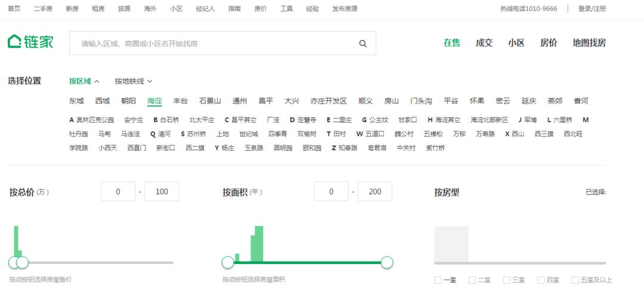This screenshot has height=304, width=644.
Task: Select the 丰台 district
Action: pos(181,101)
